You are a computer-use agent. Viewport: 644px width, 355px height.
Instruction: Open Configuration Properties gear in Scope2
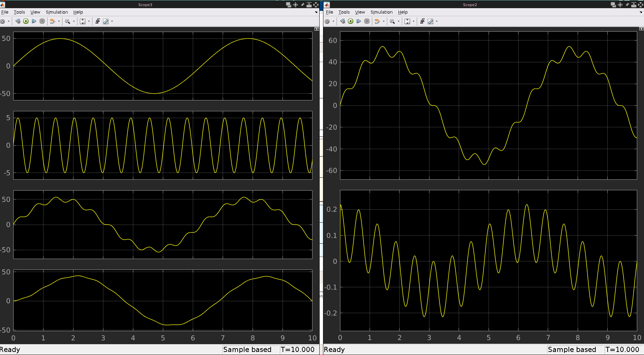pyautogui.click(x=327, y=21)
